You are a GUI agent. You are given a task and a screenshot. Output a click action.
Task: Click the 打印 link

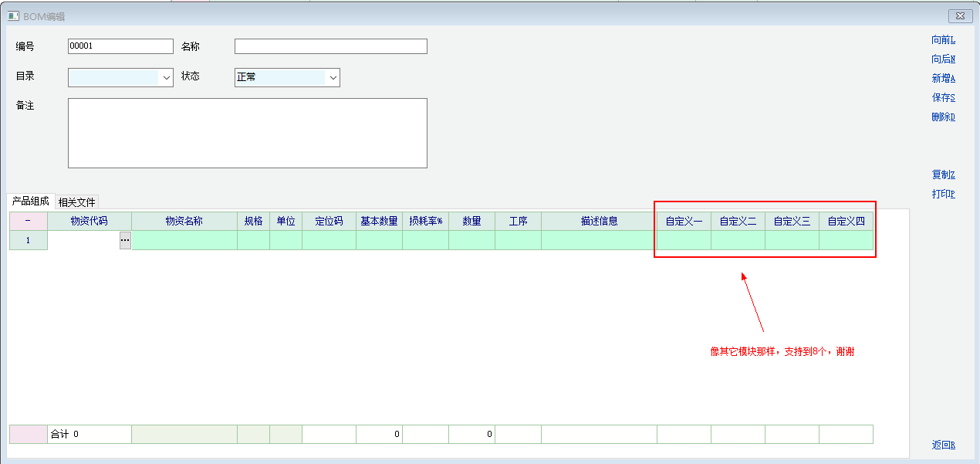click(x=943, y=194)
